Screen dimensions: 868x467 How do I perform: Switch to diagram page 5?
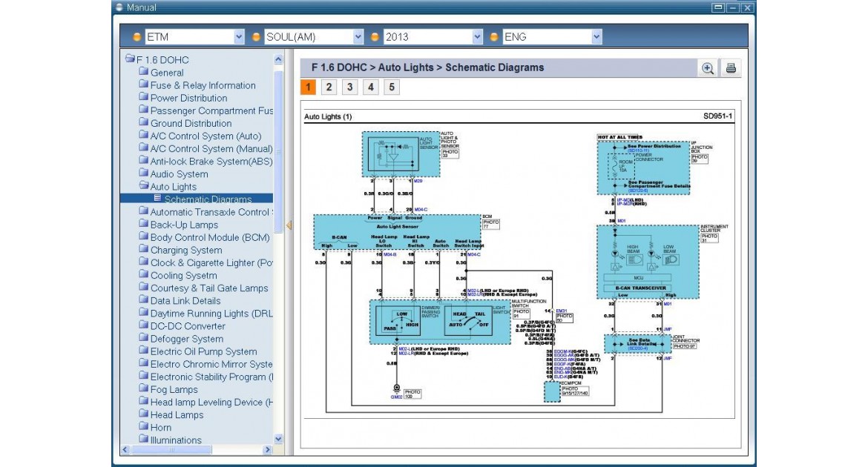(x=392, y=87)
